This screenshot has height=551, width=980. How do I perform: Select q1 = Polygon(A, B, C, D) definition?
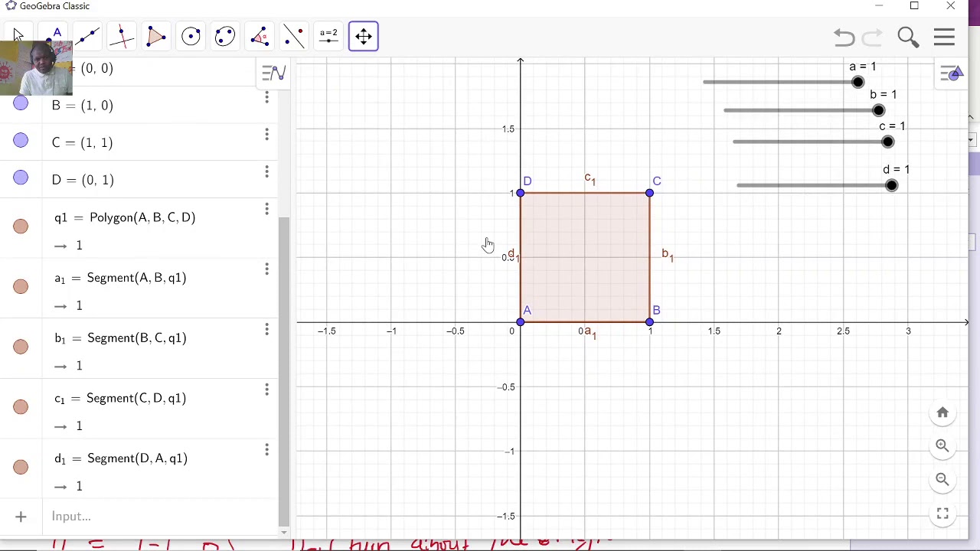pos(125,218)
